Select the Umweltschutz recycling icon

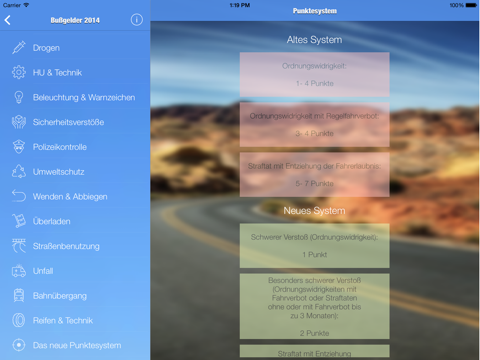point(19,172)
